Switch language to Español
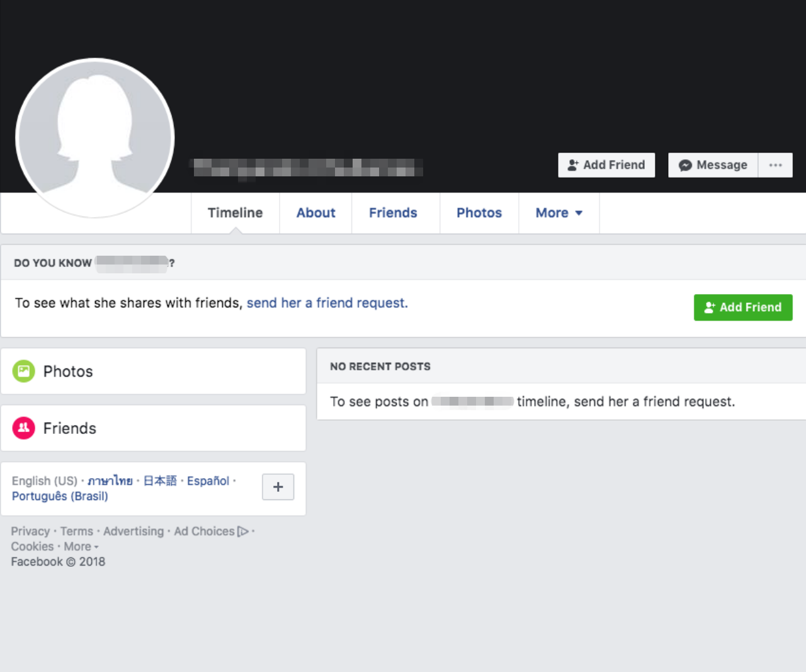The width and height of the screenshot is (806, 672). pyautogui.click(x=208, y=481)
